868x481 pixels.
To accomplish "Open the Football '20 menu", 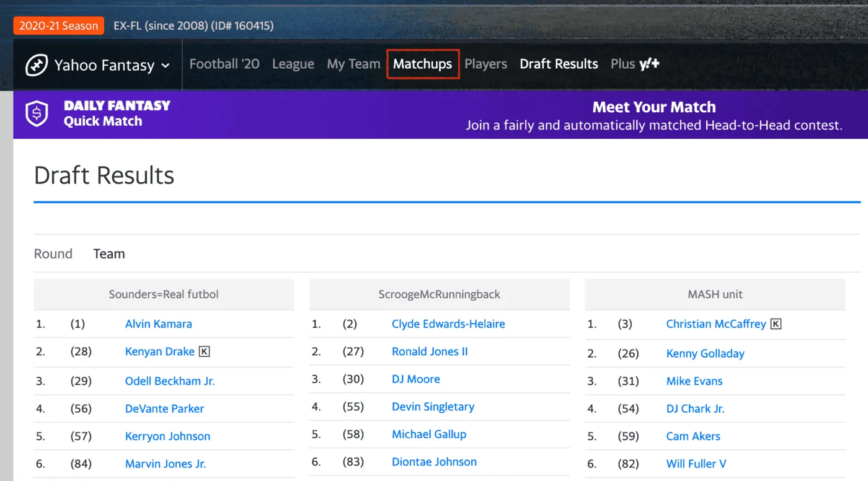I will tap(224, 64).
